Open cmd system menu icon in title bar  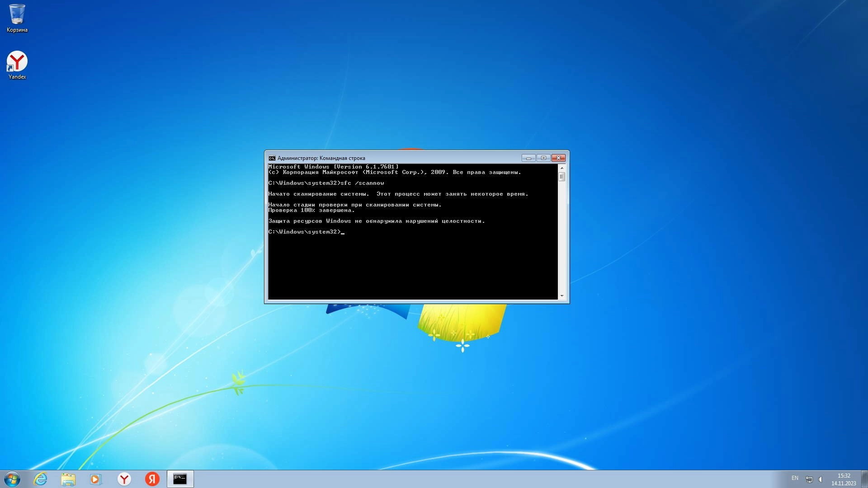point(272,158)
